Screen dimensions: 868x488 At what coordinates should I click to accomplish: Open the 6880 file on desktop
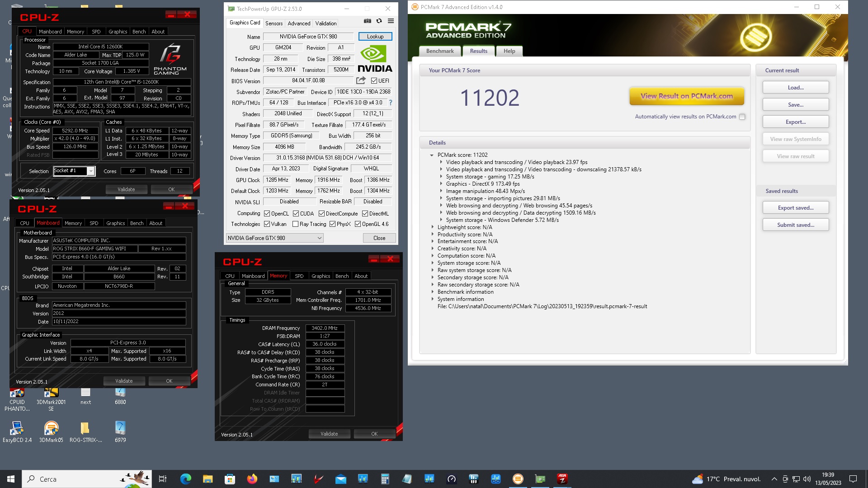120,396
